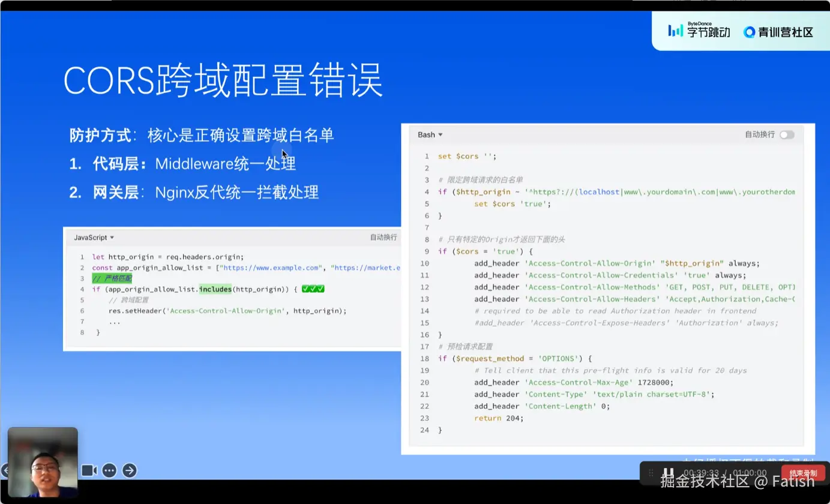
Task: Click the commented Access-Control-Expose-Headers line
Action: [x=626, y=323]
